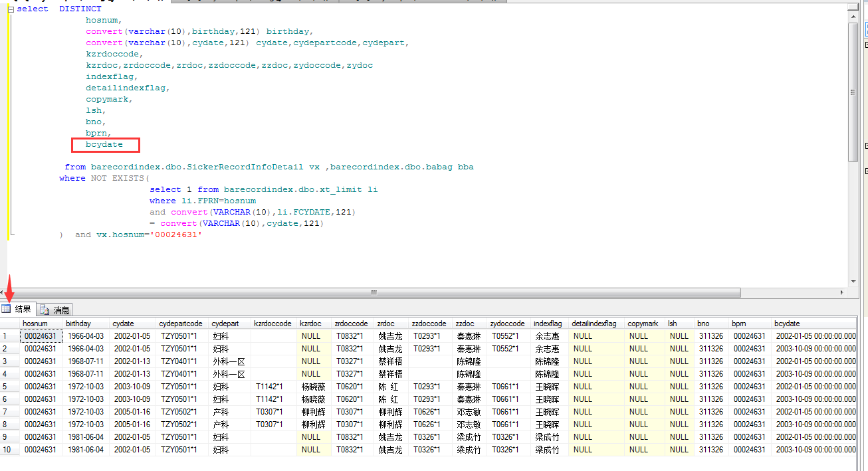Select the zrdoccode column header
This screenshot has height=471, width=868.
353,324
